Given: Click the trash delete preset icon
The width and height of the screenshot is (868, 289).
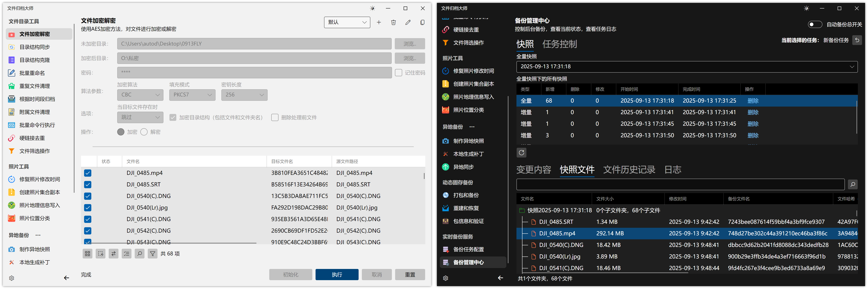Looking at the screenshot, I should point(393,22).
